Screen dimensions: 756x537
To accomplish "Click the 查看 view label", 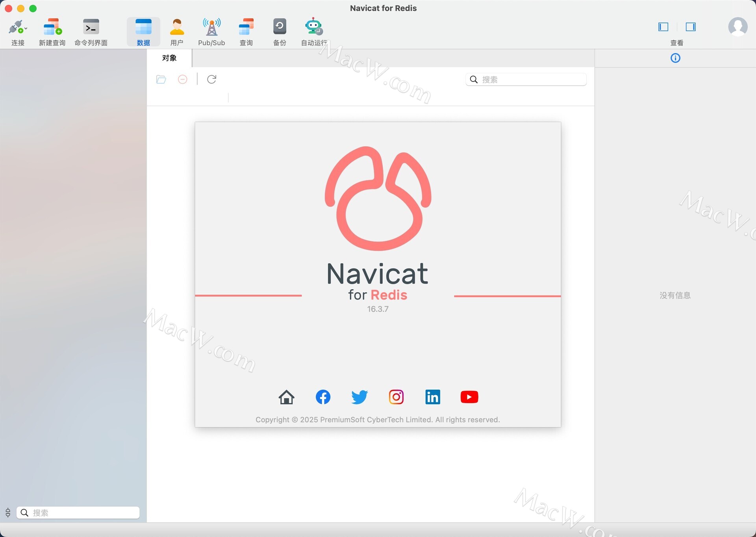I will pyautogui.click(x=677, y=43).
